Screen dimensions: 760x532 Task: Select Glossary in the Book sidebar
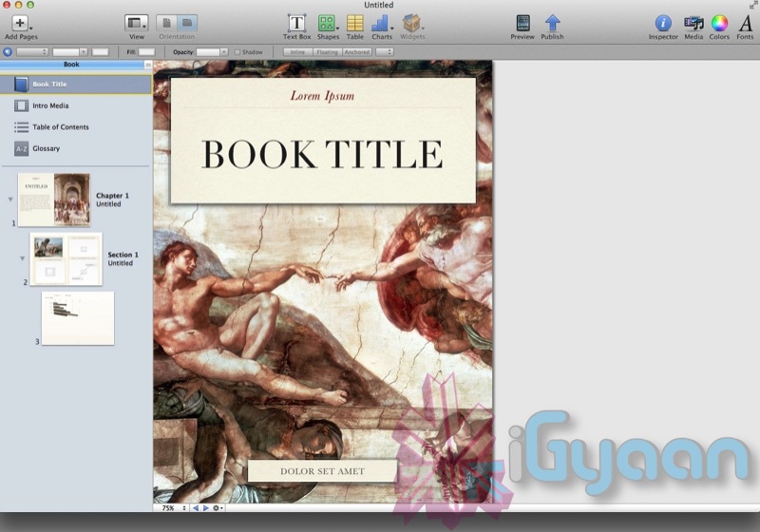[46, 148]
